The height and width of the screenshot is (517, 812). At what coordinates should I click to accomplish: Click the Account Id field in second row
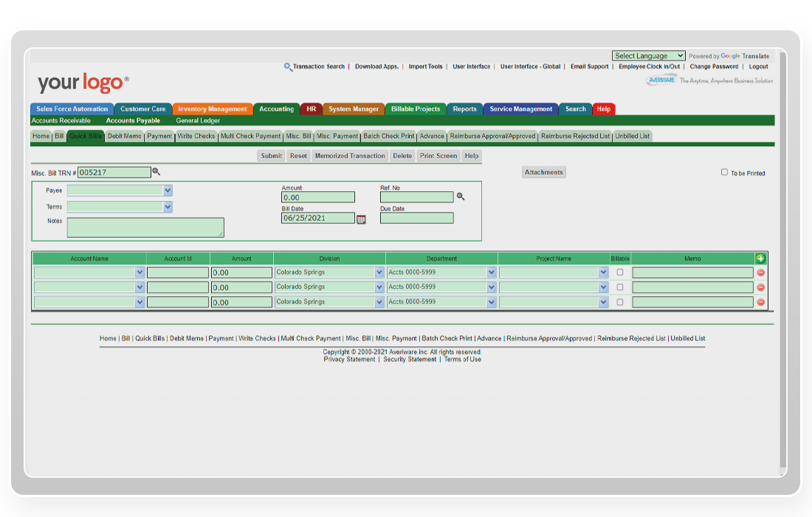[178, 287]
